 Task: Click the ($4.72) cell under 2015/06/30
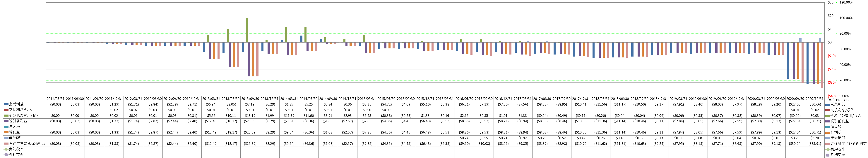386,105
